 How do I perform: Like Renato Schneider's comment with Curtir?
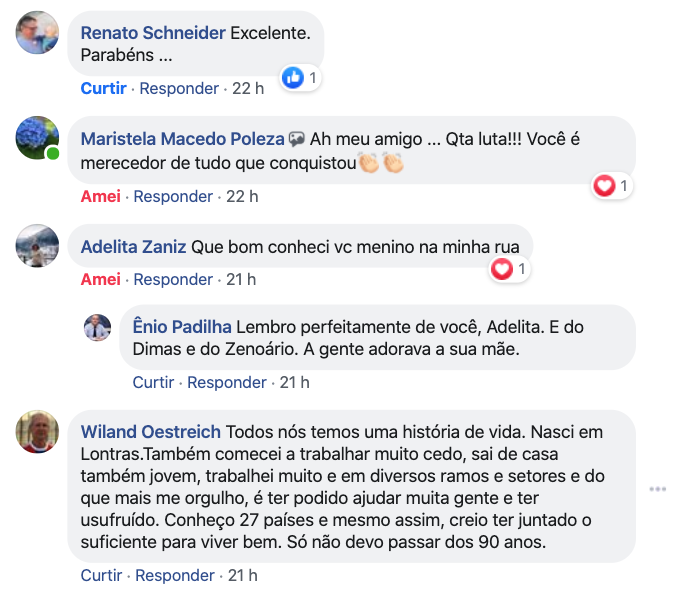pos(104,88)
